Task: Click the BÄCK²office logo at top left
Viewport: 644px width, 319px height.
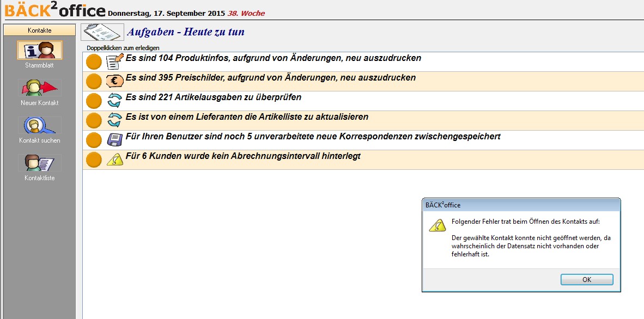Action: pos(54,9)
